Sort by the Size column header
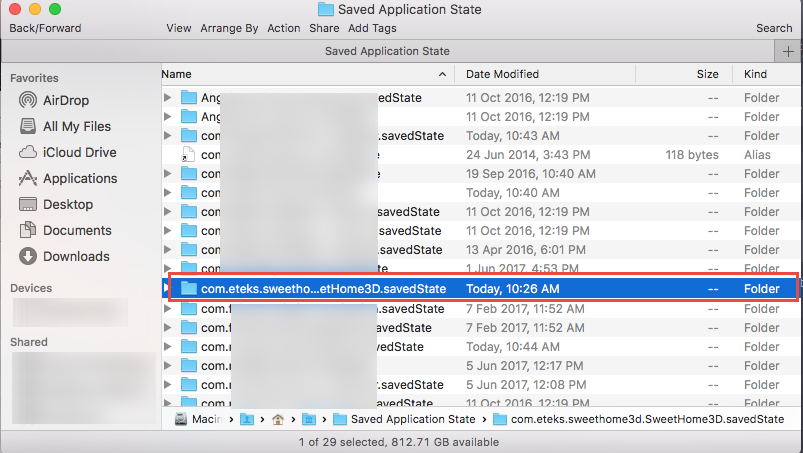 click(707, 74)
